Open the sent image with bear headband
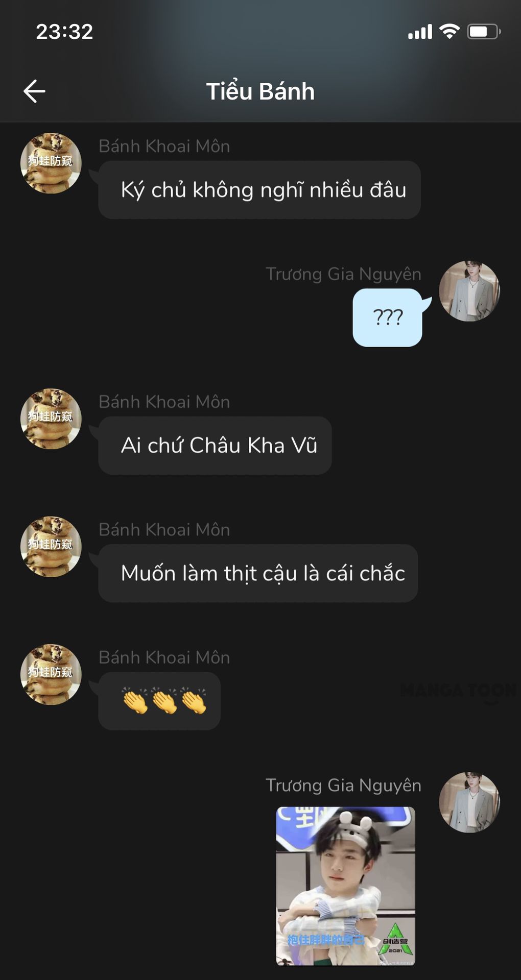This screenshot has width=521, height=980. (346, 886)
